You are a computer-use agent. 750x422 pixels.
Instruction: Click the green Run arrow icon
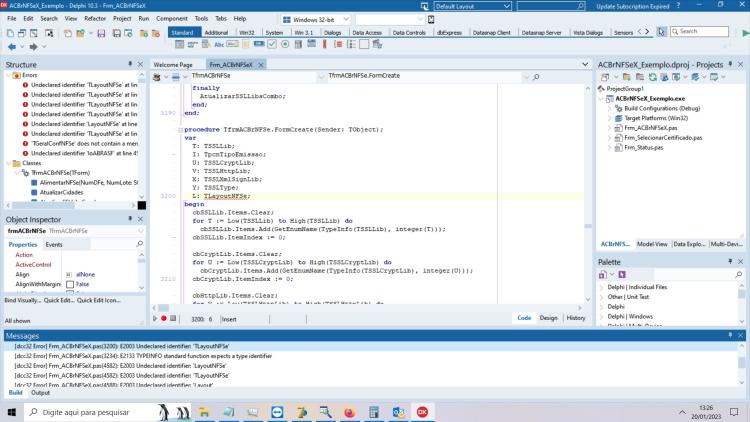point(745,33)
